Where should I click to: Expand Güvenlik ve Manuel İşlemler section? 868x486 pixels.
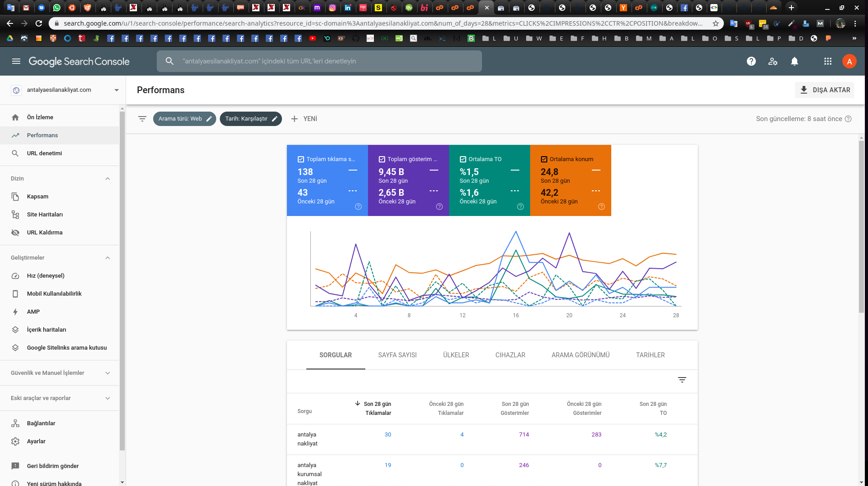pos(108,373)
